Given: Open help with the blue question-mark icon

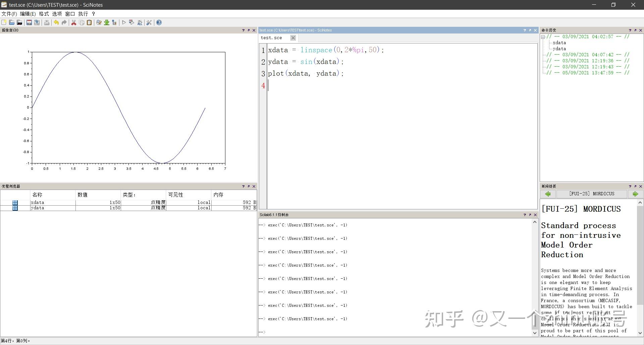Looking at the screenshot, I should click(159, 22).
